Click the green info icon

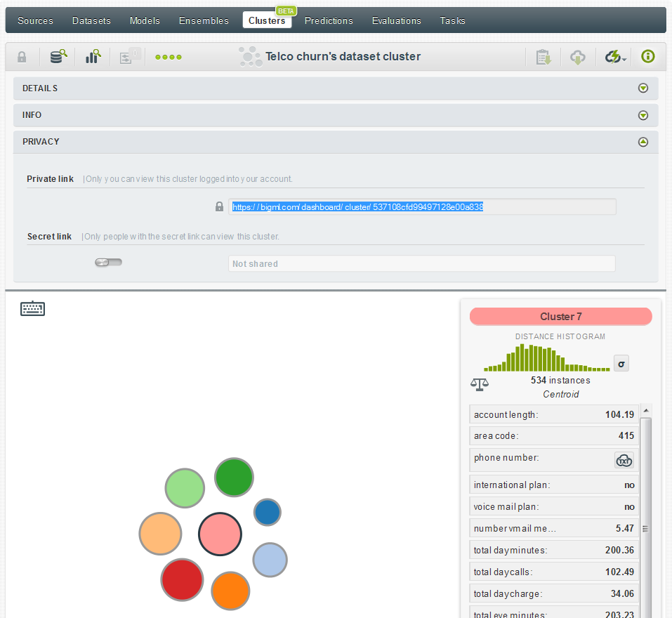pos(647,56)
